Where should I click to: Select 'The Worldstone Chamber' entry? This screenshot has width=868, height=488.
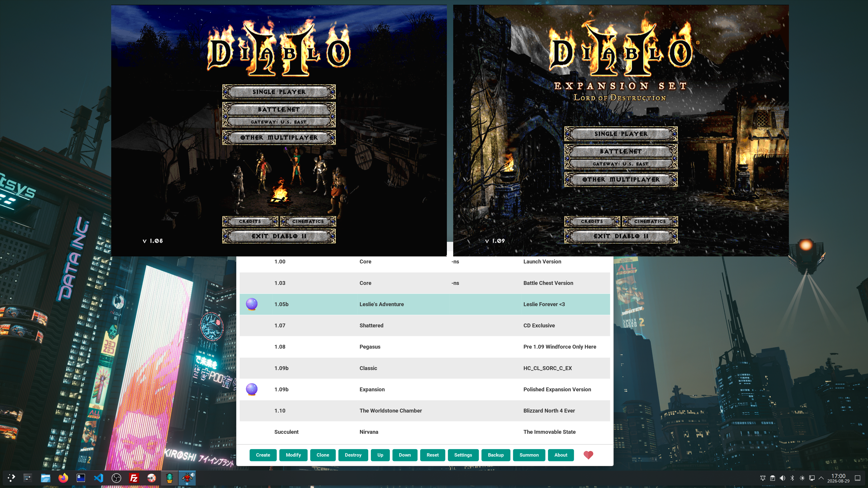(425, 411)
